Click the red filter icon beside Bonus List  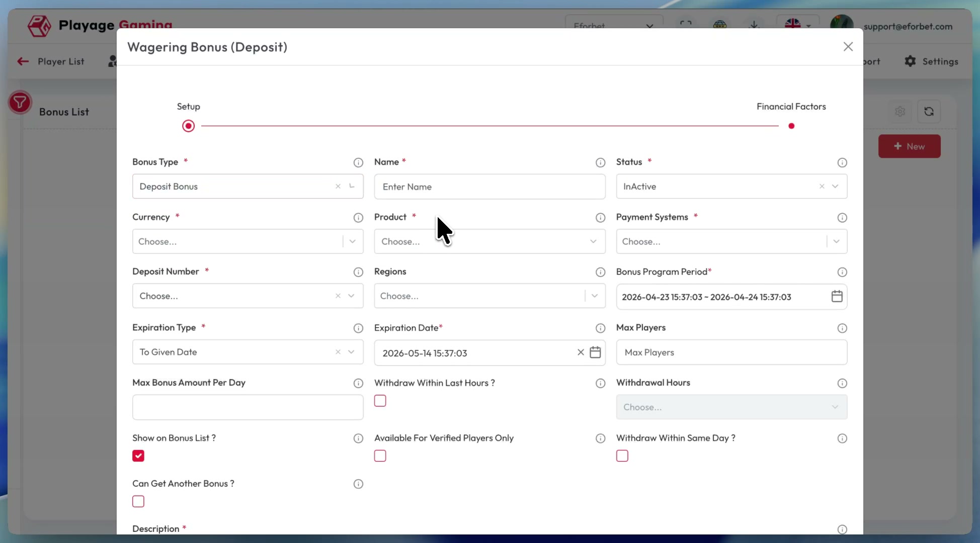click(x=20, y=103)
